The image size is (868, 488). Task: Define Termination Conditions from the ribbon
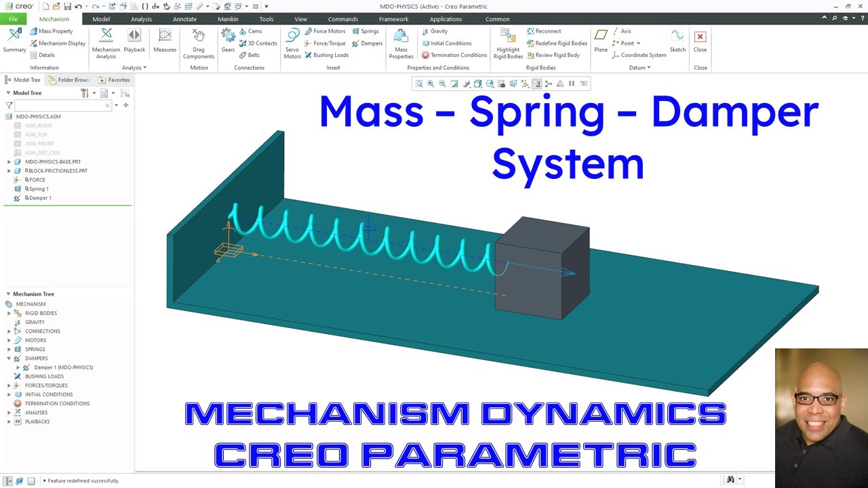click(x=454, y=55)
